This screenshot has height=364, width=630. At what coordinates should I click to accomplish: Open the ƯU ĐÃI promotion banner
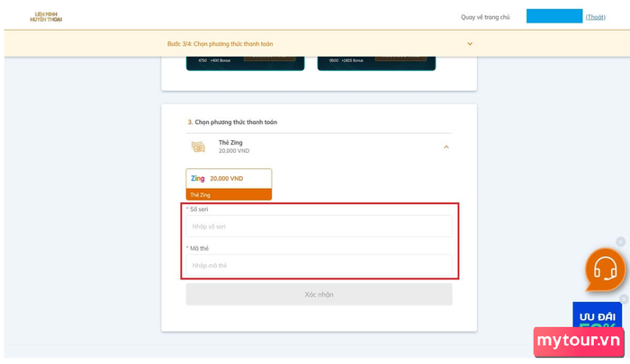[x=597, y=315]
